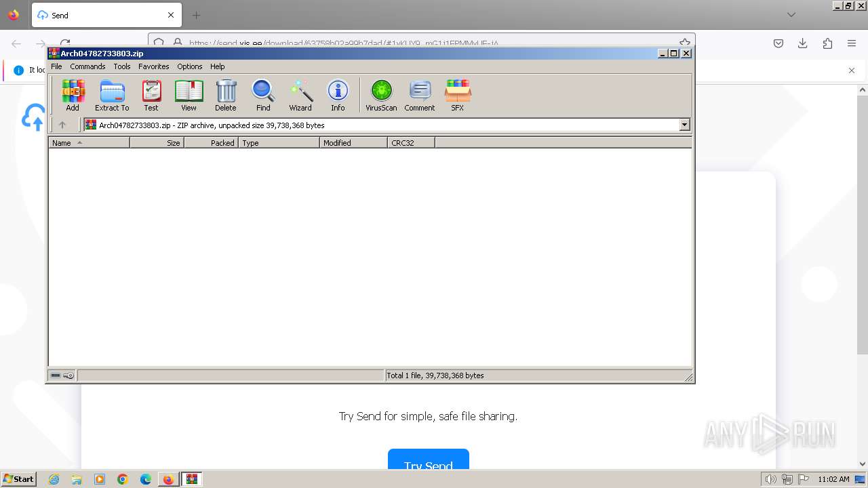
Task: Open the Commands menu
Action: pos(87,66)
